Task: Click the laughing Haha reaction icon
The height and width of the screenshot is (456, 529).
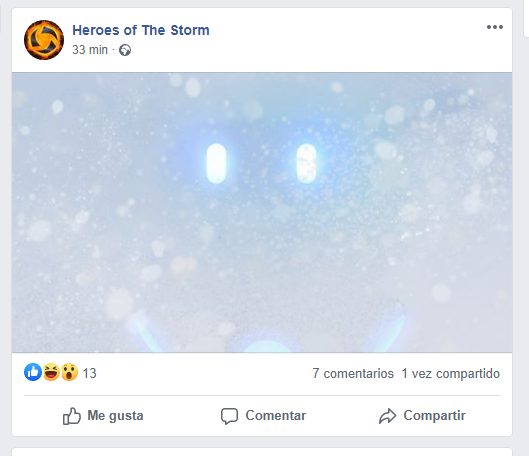Action: (x=51, y=372)
